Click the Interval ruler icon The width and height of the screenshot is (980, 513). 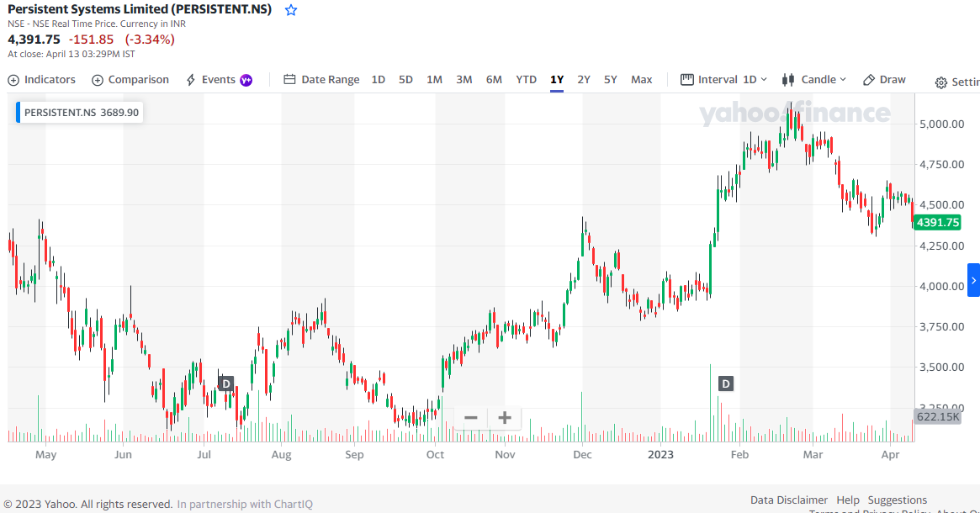687,79
